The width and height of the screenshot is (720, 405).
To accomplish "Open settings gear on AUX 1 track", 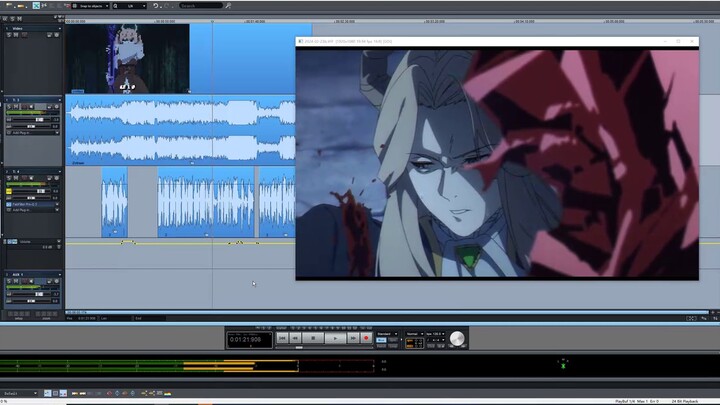I will (x=57, y=281).
